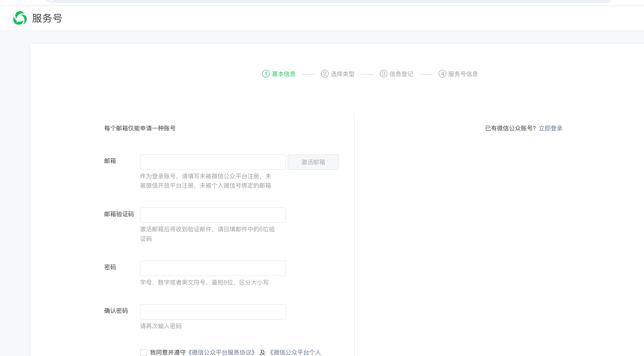Focus the 邮箱验证码 input field
Image resolution: width=644 pixels, height=356 pixels.
tap(212, 215)
